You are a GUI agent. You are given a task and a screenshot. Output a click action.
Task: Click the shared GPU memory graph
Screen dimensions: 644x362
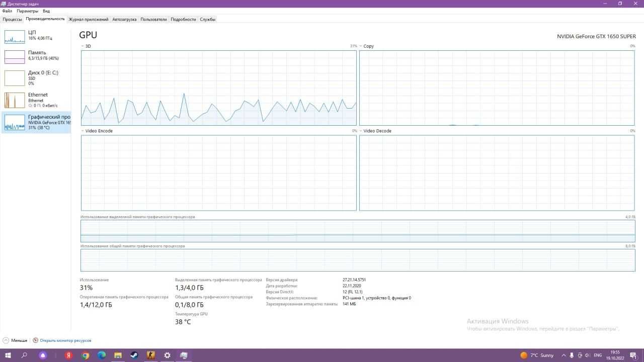point(358,260)
